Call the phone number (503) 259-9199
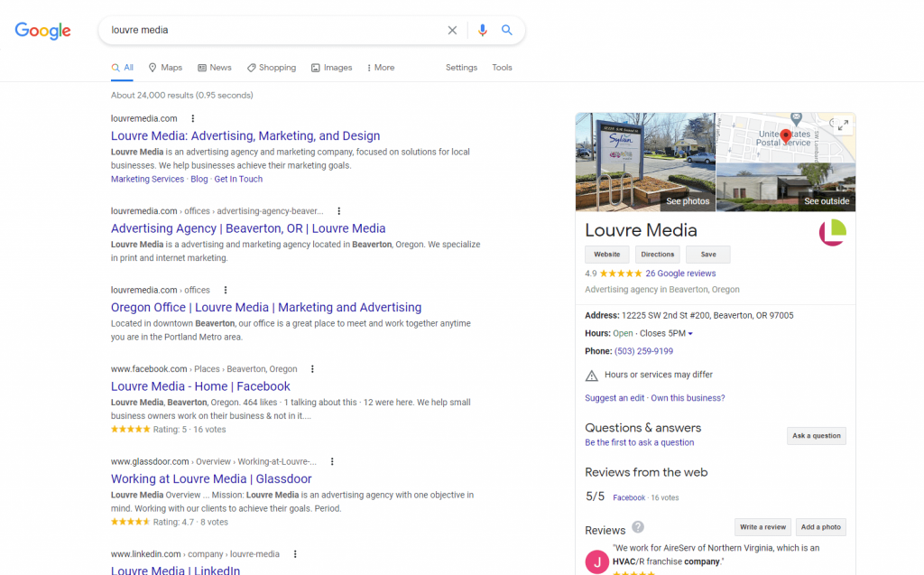 click(x=643, y=351)
